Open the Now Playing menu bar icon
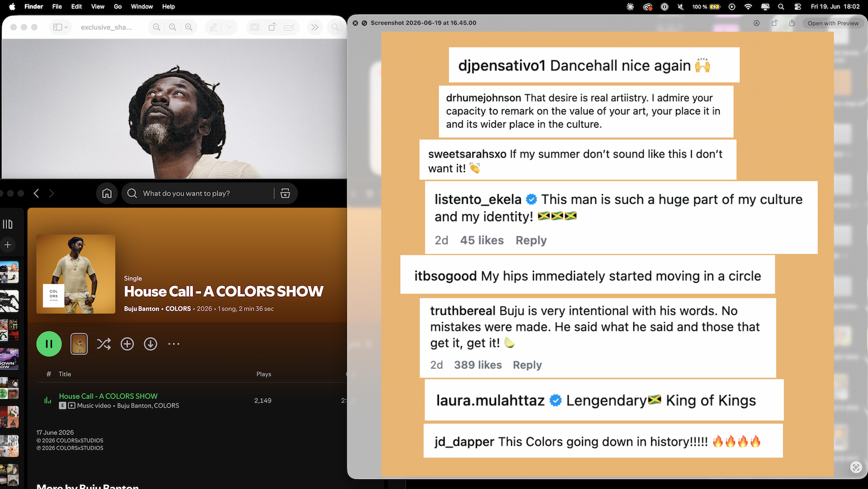 (x=732, y=7)
